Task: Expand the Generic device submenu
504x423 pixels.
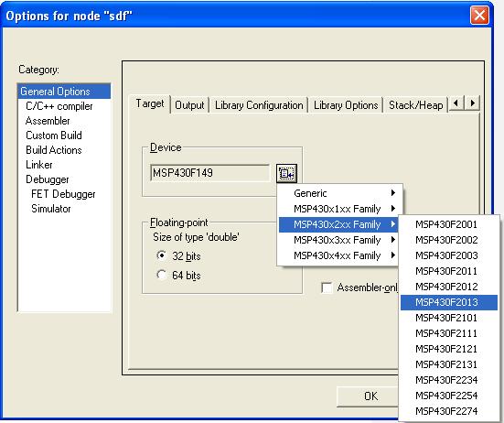Action: pyautogui.click(x=338, y=193)
